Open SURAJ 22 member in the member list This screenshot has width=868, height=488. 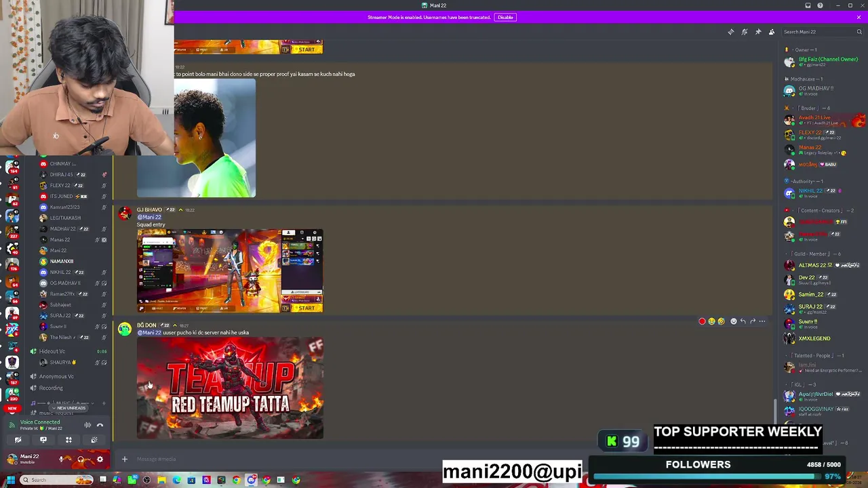tap(823, 309)
